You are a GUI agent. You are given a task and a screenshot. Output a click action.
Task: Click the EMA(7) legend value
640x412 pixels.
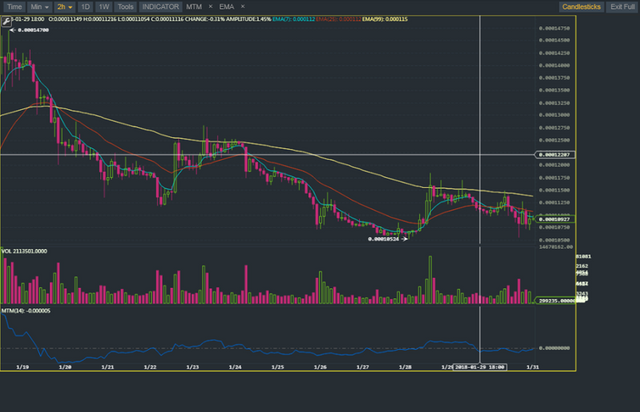pos(293,19)
